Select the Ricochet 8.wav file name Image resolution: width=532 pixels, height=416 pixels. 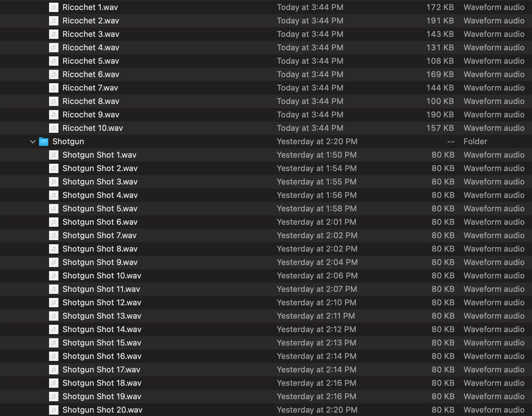91,101
